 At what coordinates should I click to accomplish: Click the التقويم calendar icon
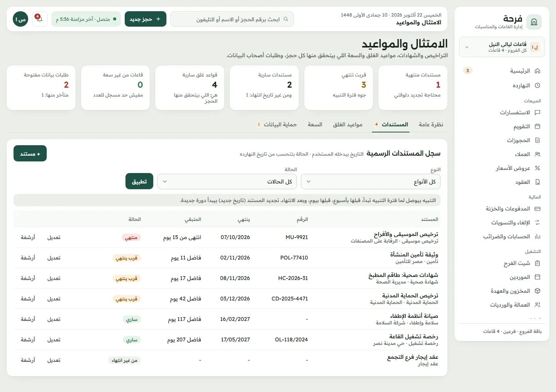tap(537, 127)
